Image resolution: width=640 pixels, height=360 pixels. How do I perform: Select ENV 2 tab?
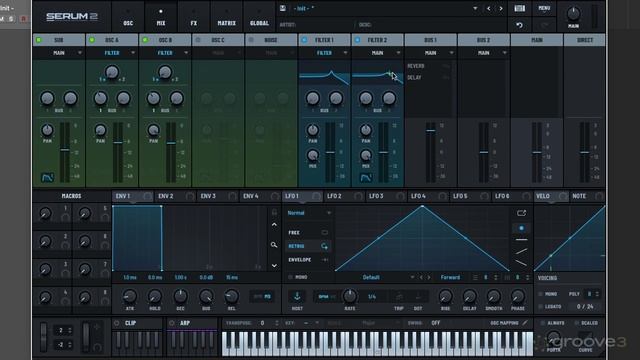click(x=175, y=196)
